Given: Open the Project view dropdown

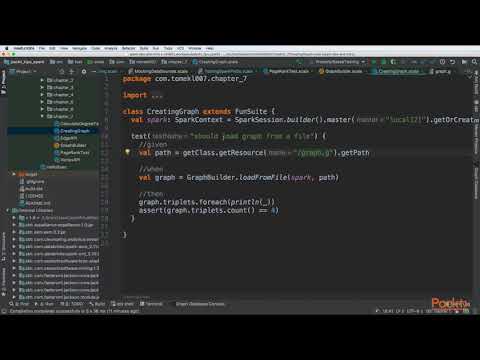Looking at the screenshot, I should pyautogui.click(x=23, y=71).
